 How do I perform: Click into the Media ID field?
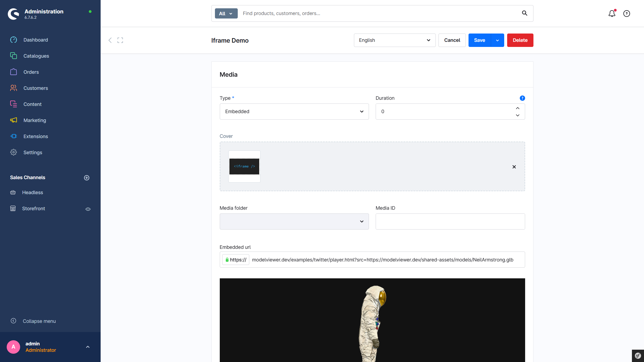coord(450,221)
